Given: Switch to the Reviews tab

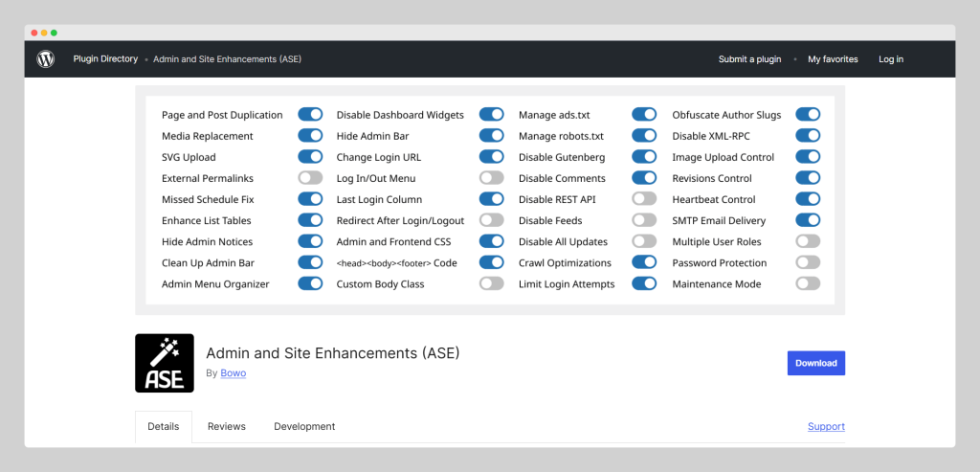Looking at the screenshot, I should point(227,426).
